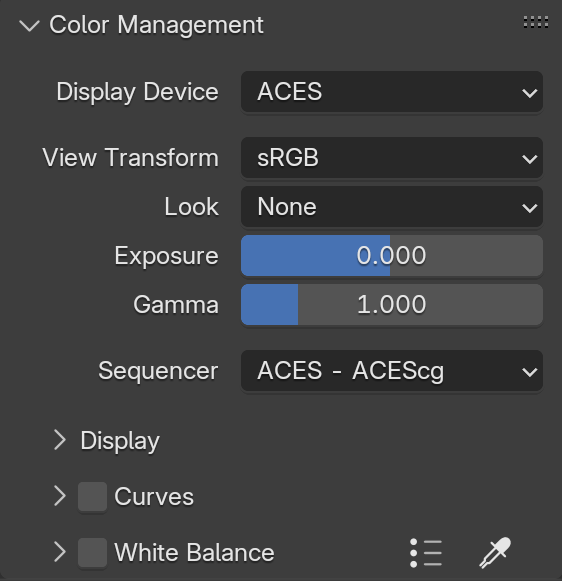
Task: Open the Look dropdown set to None
Action: 392,207
